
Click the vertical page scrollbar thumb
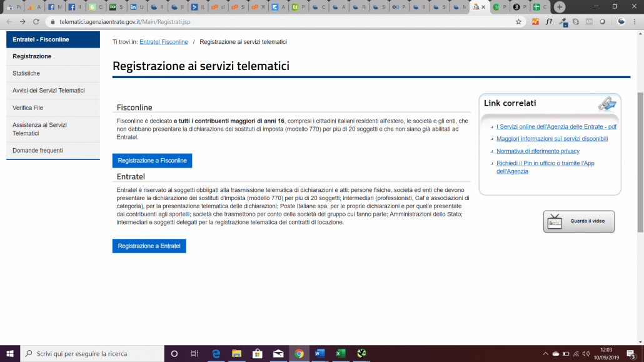coord(640,163)
